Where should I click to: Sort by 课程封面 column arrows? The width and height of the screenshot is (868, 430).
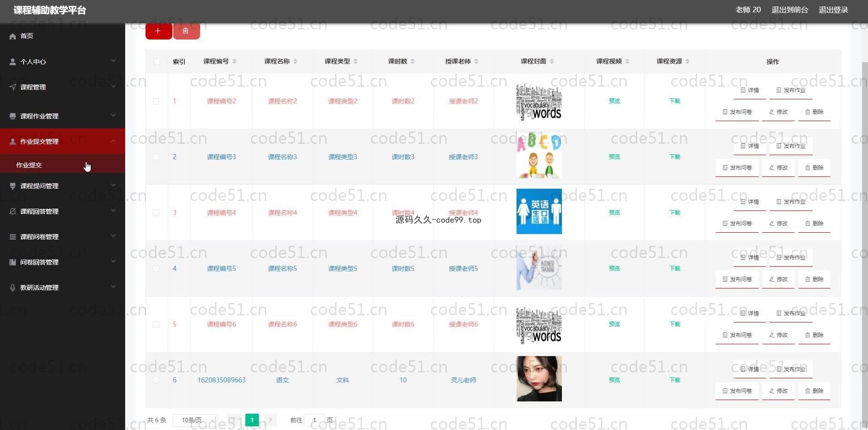point(552,61)
